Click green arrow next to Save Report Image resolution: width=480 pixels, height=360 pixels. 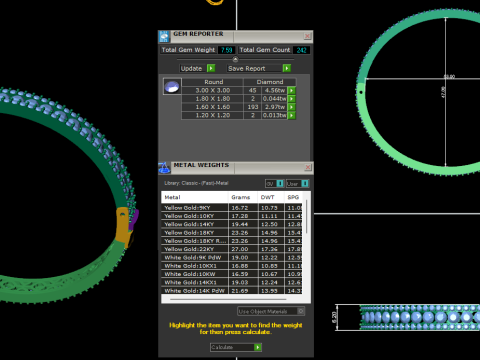coord(287,68)
